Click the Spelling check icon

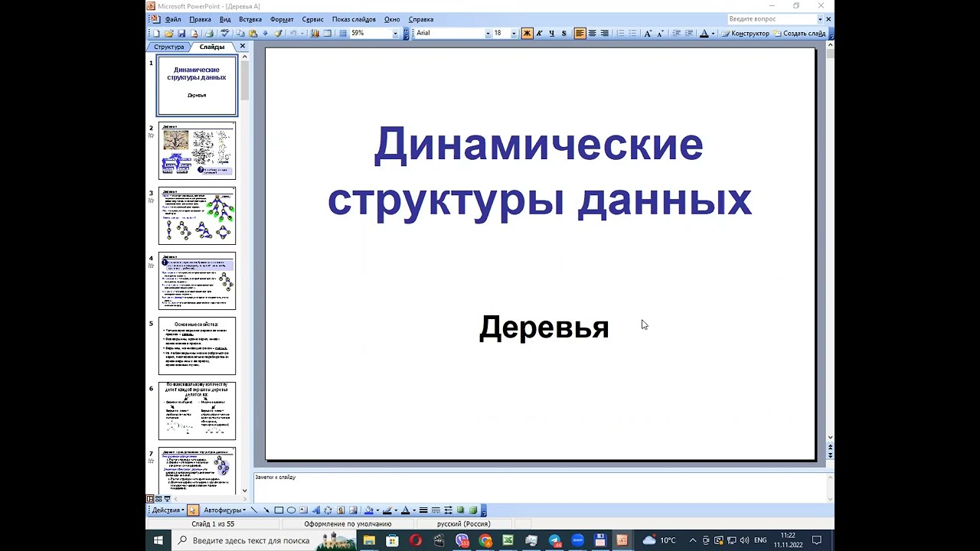(225, 34)
